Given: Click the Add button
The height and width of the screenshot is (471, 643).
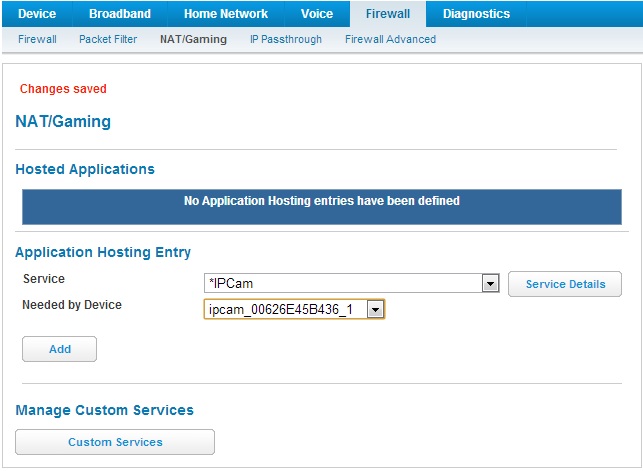Looking at the screenshot, I should click(59, 349).
